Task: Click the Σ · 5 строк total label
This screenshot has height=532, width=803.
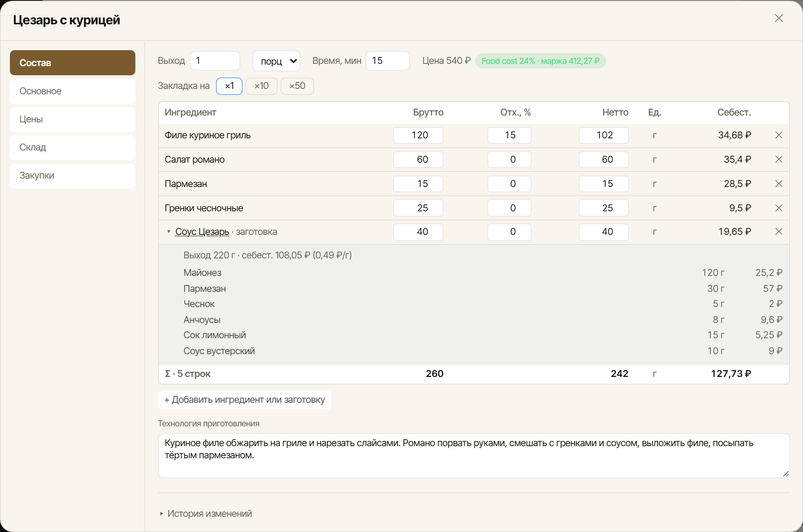Action: [x=187, y=374]
